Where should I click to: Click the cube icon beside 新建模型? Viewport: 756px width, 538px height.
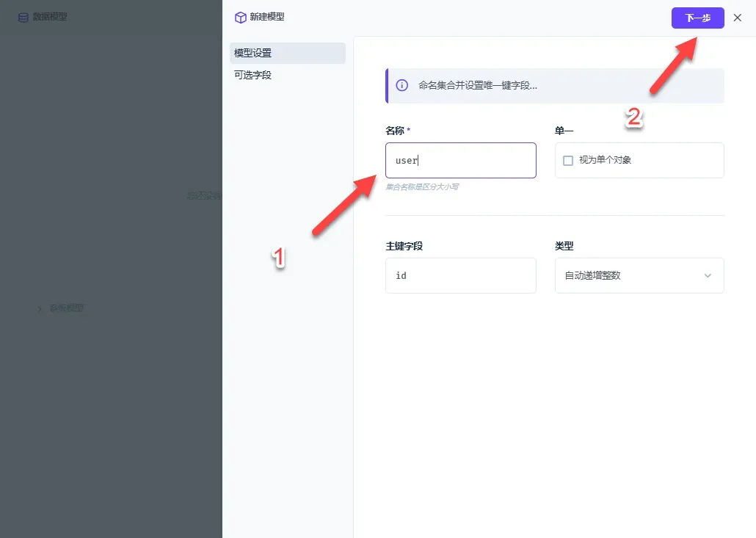(x=240, y=18)
